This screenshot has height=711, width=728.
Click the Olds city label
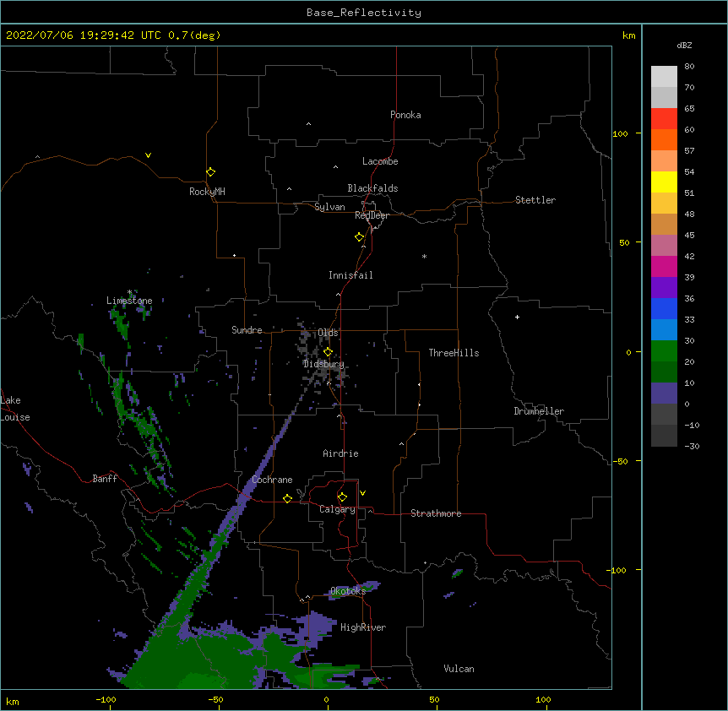point(328,333)
